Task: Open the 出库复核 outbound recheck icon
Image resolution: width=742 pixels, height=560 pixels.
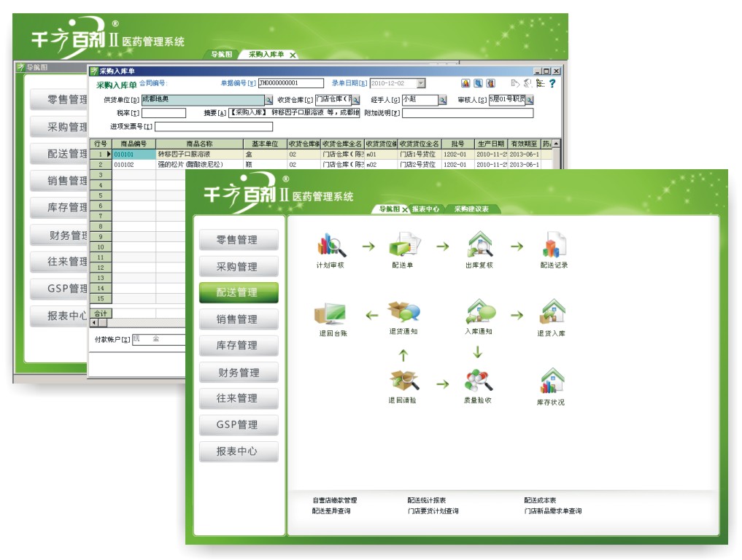Action: [479, 245]
